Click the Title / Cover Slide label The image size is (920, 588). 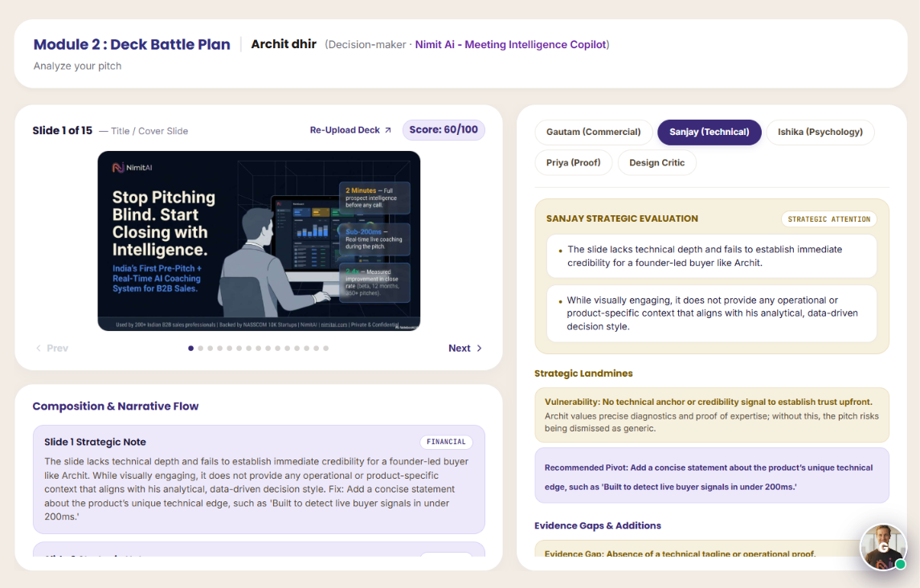pyautogui.click(x=149, y=131)
